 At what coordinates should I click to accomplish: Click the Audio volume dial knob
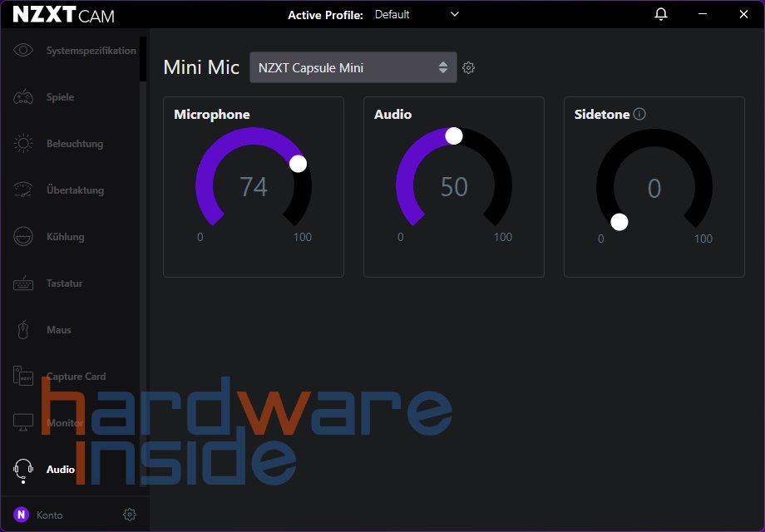click(454, 136)
